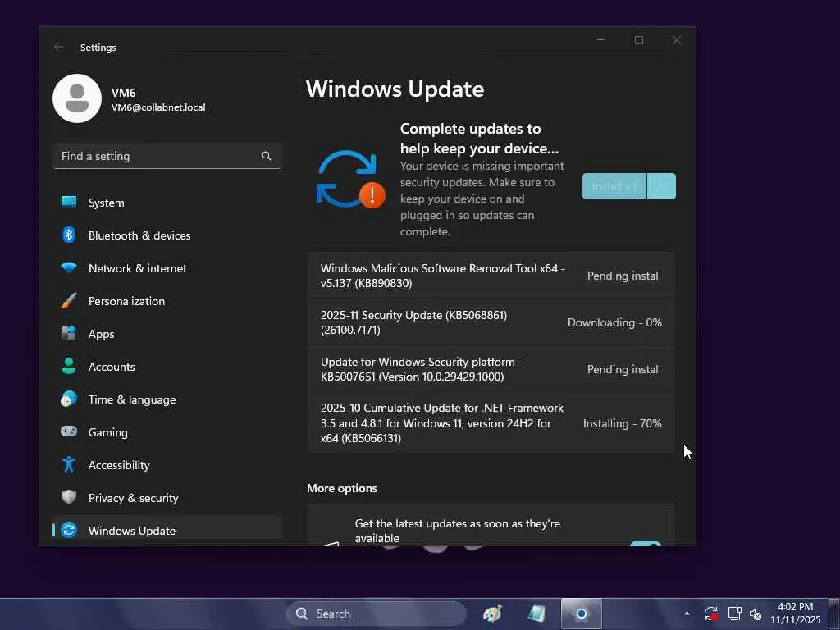The width and height of the screenshot is (840, 630).
Task: Click the Downloading - 0% status
Action: (x=614, y=322)
